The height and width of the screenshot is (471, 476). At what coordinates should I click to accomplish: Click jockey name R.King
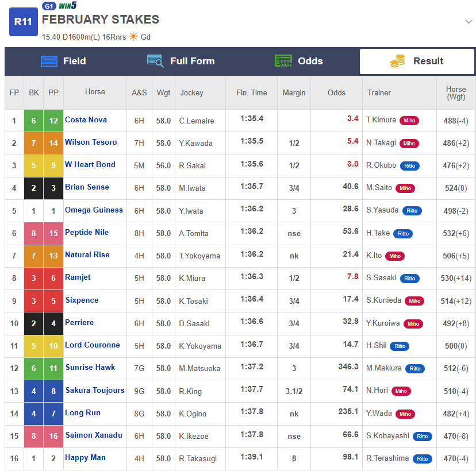(190, 392)
